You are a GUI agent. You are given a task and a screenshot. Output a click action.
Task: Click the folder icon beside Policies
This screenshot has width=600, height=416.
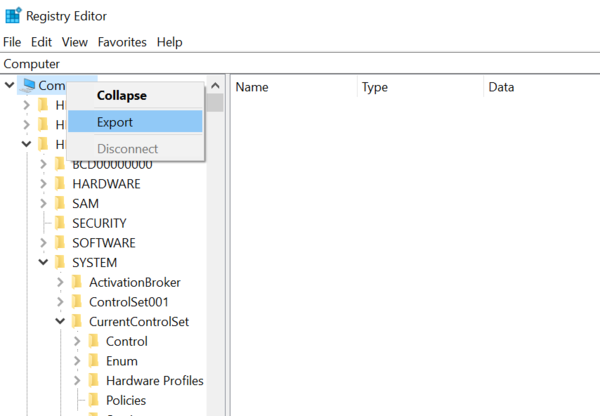tap(94, 400)
